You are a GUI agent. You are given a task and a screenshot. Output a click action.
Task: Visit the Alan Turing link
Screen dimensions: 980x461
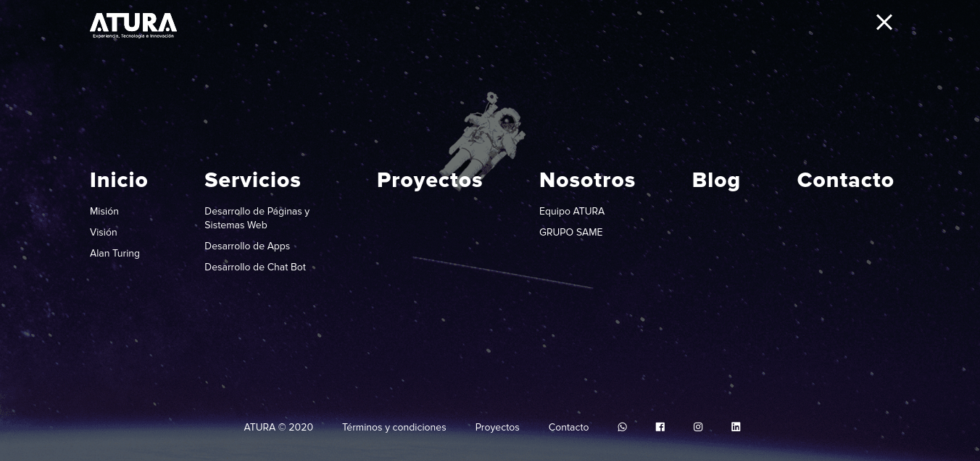pos(115,253)
